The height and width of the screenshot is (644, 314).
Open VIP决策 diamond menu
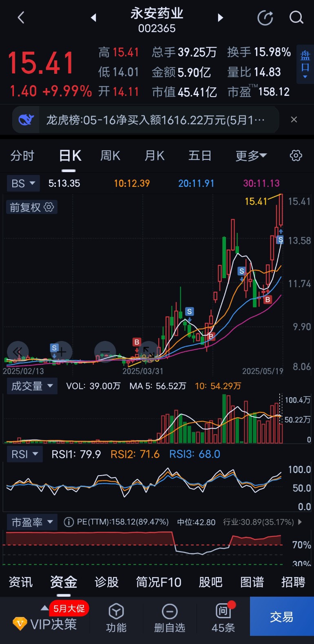[45, 624]
